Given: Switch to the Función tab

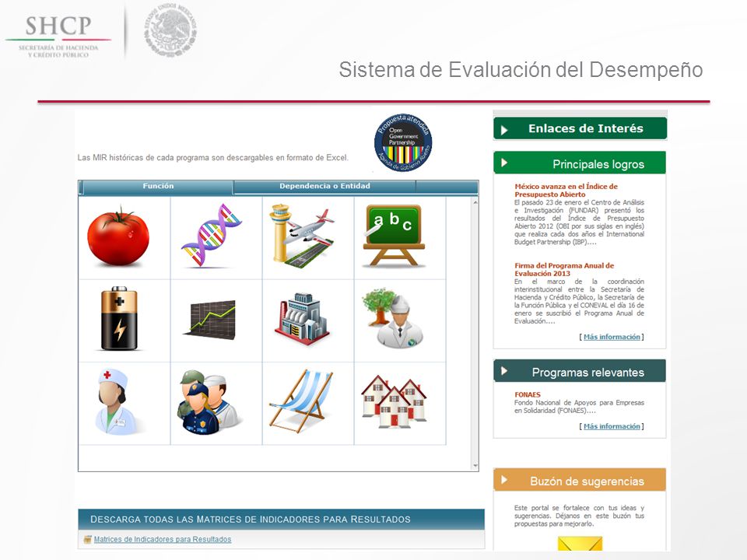Looking at the screenshot, I should click(x=158, y=187).
